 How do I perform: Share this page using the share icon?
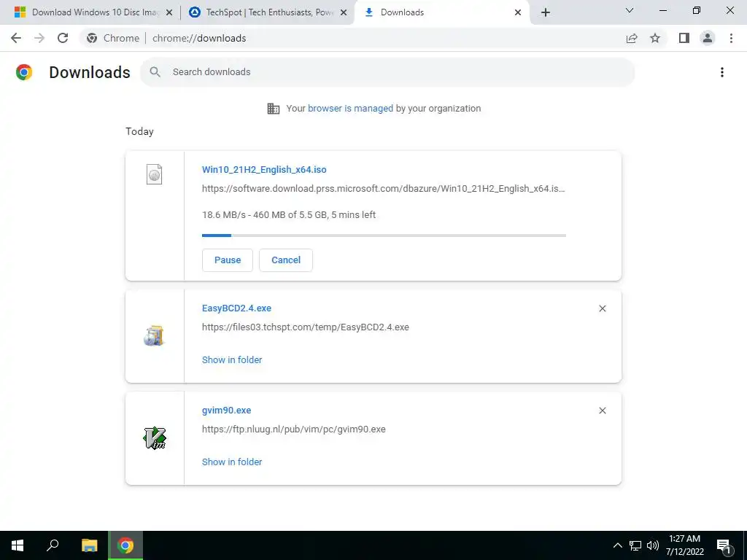(632, 38)
